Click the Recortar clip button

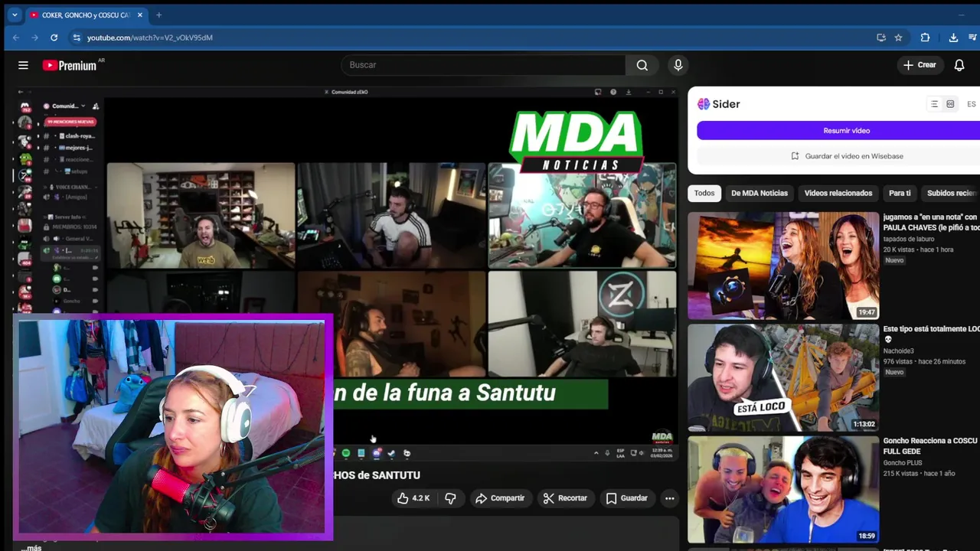[565, 498]
